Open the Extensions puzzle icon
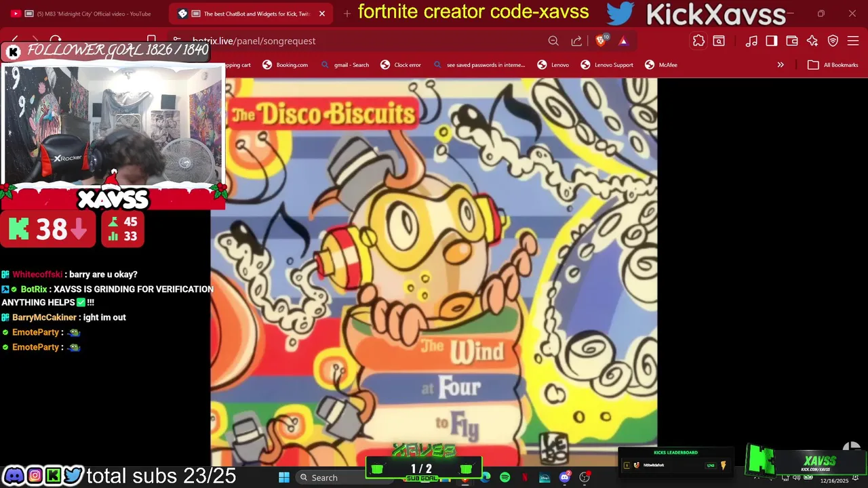Viewport: 868px width, 488px height. pyautogui.click(x=698, y=41)
